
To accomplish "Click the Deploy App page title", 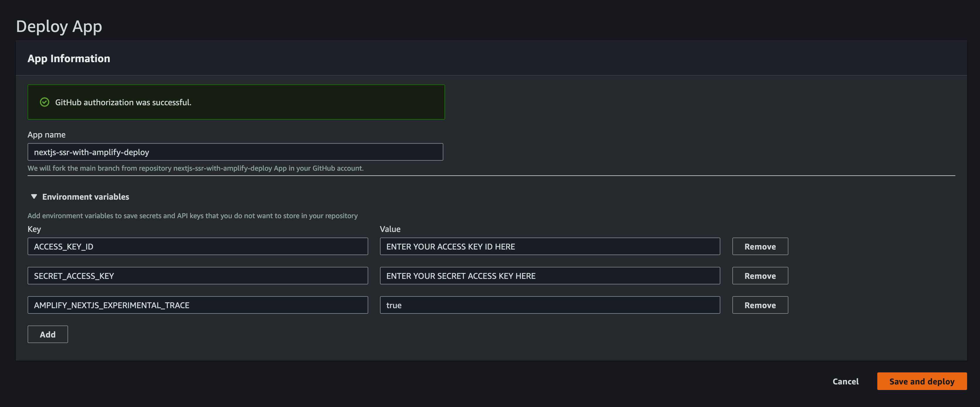I will click(59, 26).
